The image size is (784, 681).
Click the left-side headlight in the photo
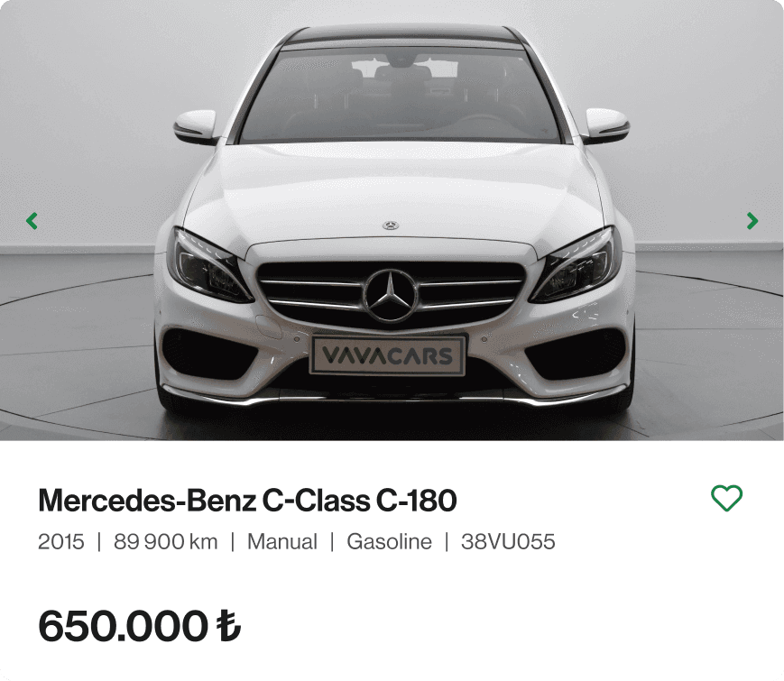(x=208, y=266)
